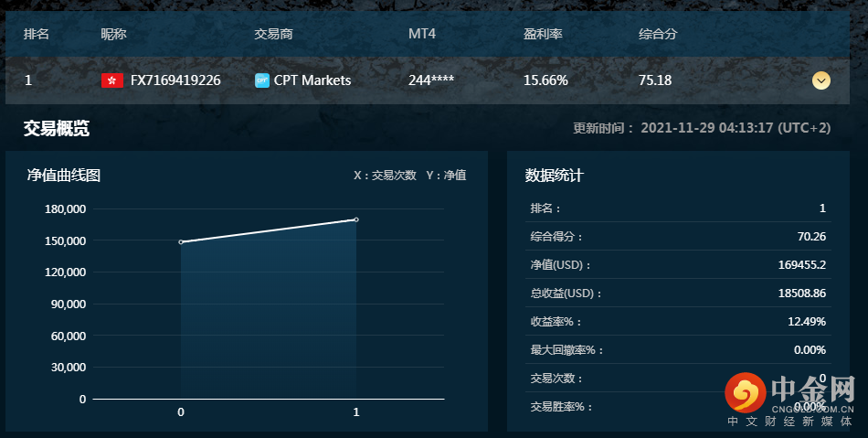Image resolution: width=868 pixels, height=438 pixels.
Task: Select the 净值(USD) statistics row
Action: 678,265
